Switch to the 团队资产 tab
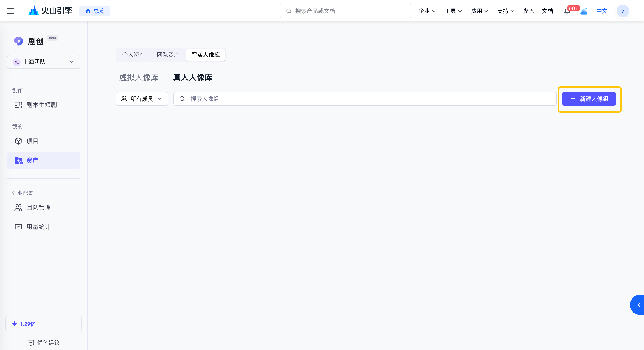 point(168,55)
